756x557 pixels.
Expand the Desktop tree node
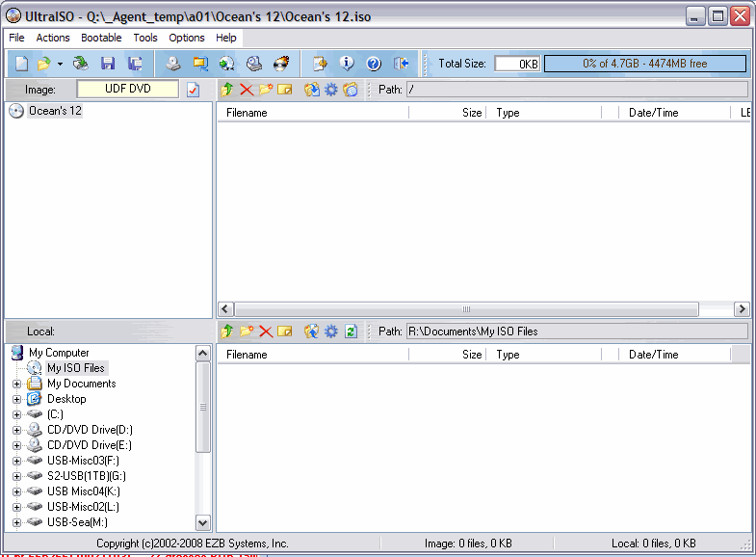[x=17, y=399]
